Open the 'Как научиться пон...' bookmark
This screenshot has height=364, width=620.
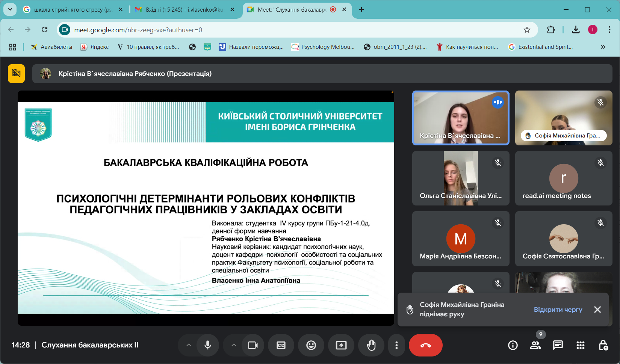click(467, 47)
